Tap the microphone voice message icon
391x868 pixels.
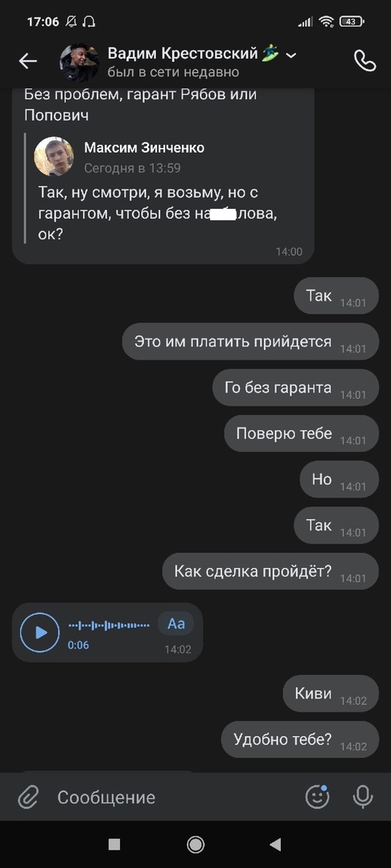click(x=363, y=797)
